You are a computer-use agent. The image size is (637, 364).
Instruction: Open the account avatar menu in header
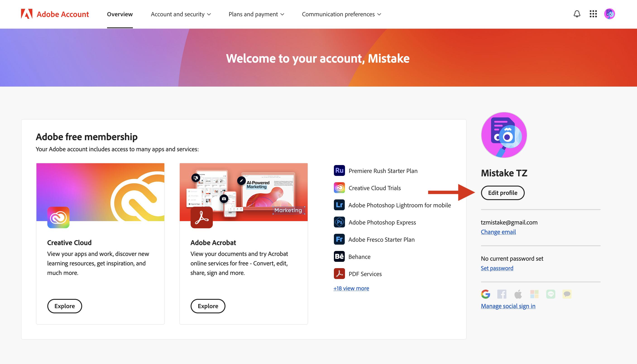[x=609, y=14]
